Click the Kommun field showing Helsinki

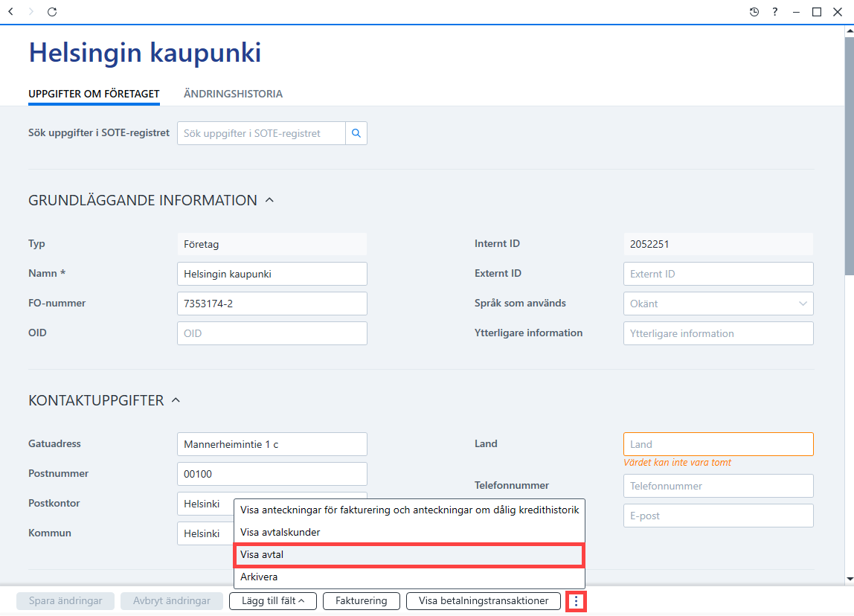tap(205, 533)
